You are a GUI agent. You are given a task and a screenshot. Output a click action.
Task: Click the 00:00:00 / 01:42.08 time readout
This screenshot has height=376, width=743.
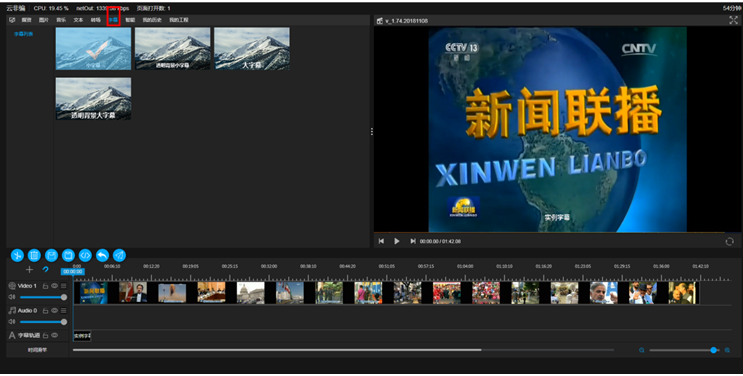coord(440,241)
